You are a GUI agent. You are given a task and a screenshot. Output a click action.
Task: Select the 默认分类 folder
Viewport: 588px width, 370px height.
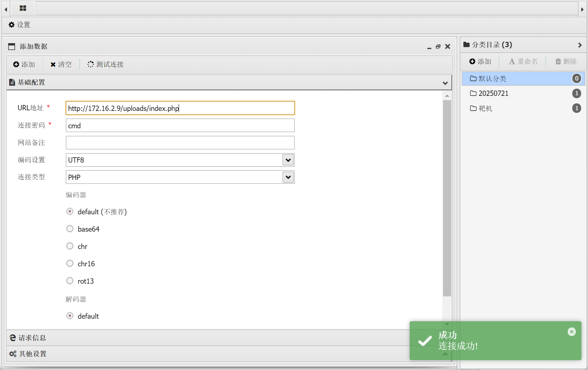pyautogui.click(x=523, y=79)
